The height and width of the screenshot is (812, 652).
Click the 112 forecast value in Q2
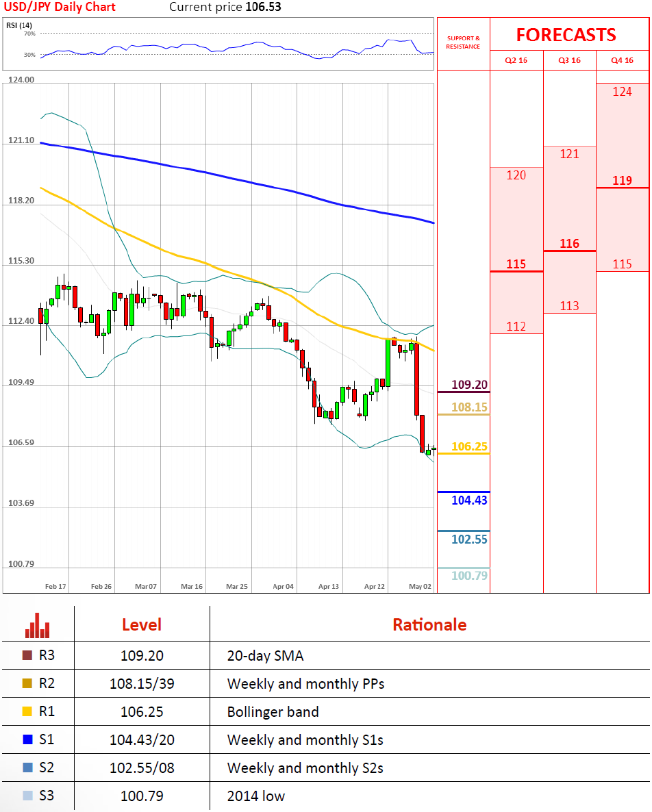(516, 327)
